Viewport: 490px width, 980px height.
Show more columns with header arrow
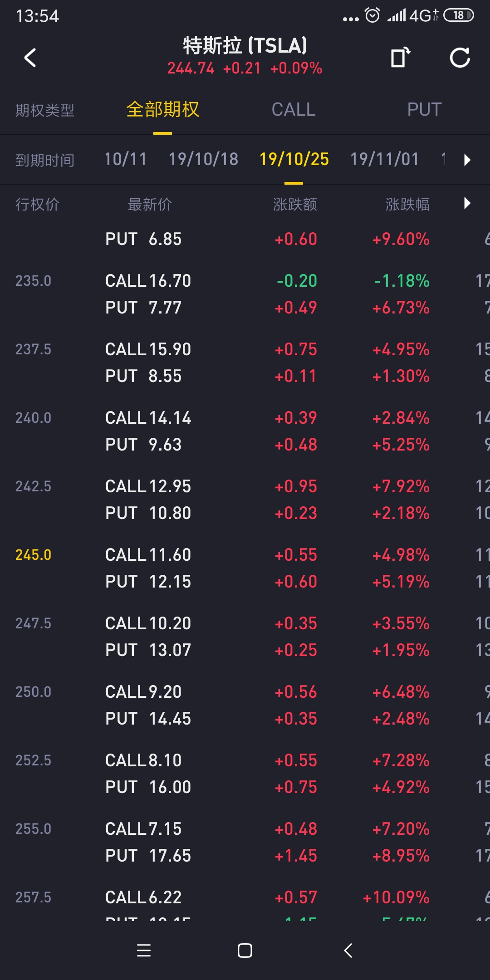click(x=467, y=203)
